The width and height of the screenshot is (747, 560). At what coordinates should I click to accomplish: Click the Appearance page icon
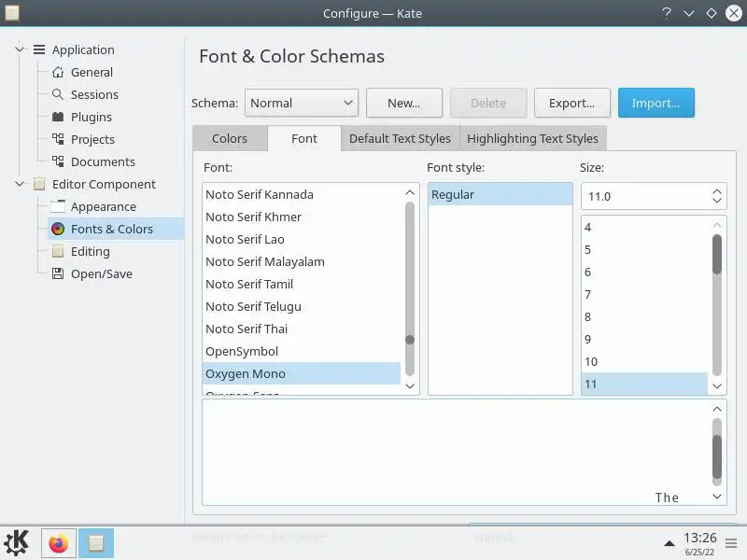point(58,206)
